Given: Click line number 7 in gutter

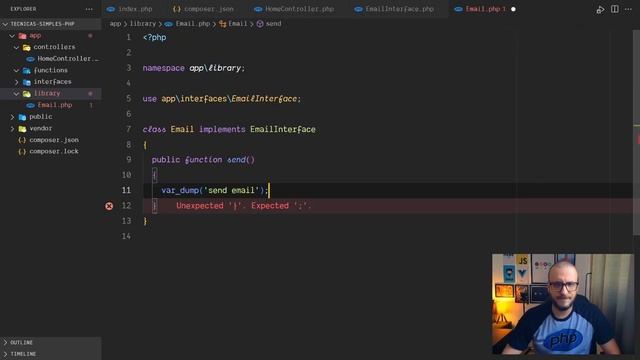Looking at the screenshot, I should tap(129, 129).
